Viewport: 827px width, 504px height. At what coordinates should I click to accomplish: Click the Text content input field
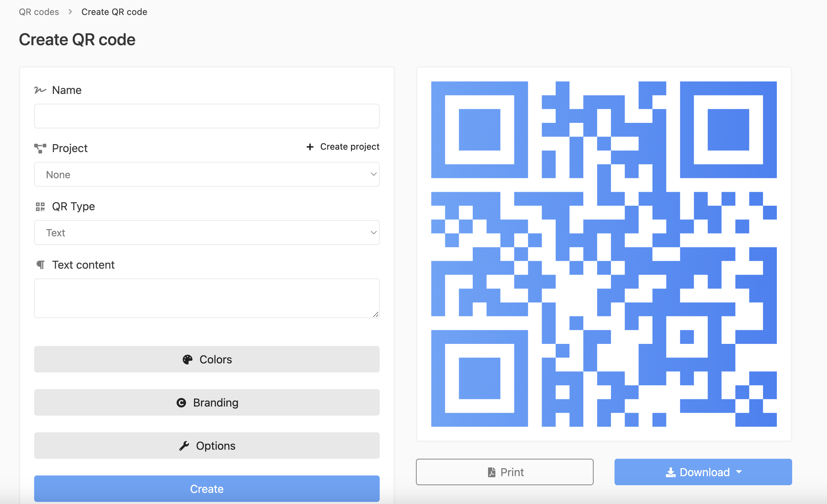pyautogui.click(x=207, y=298)
